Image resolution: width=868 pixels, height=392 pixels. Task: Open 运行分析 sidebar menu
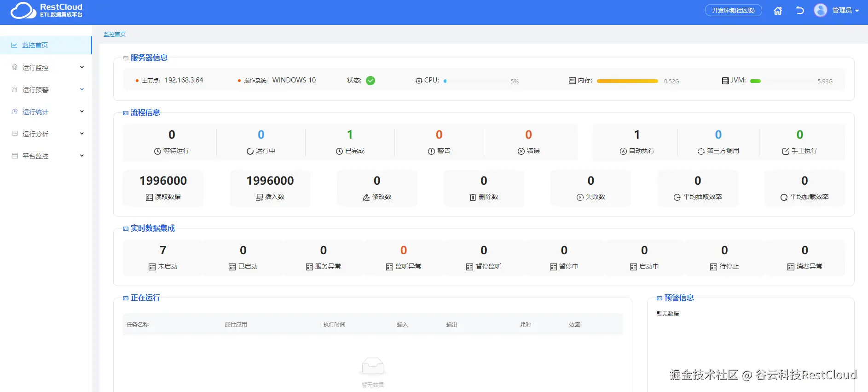46,134
